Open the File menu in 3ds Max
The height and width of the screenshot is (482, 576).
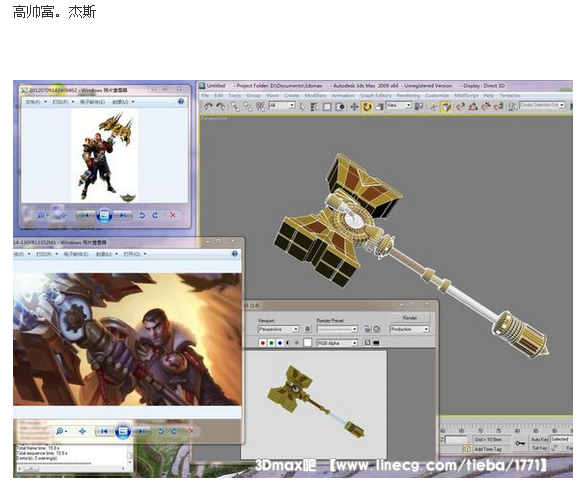(x=205, y=95)
